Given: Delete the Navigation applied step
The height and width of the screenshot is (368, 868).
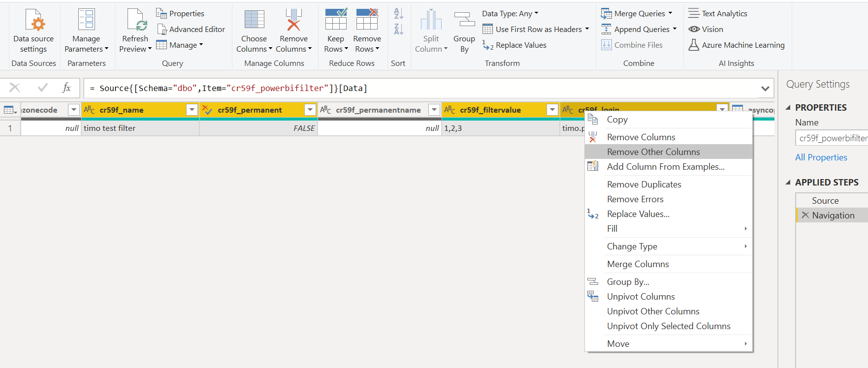Looking at the screenshot, I should [x=805, y=215].
